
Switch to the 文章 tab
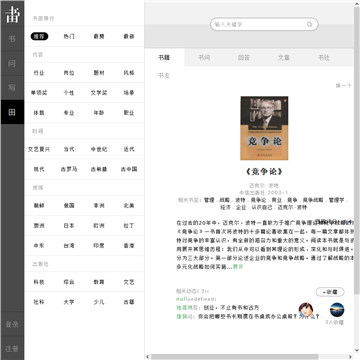pos(284,58)
